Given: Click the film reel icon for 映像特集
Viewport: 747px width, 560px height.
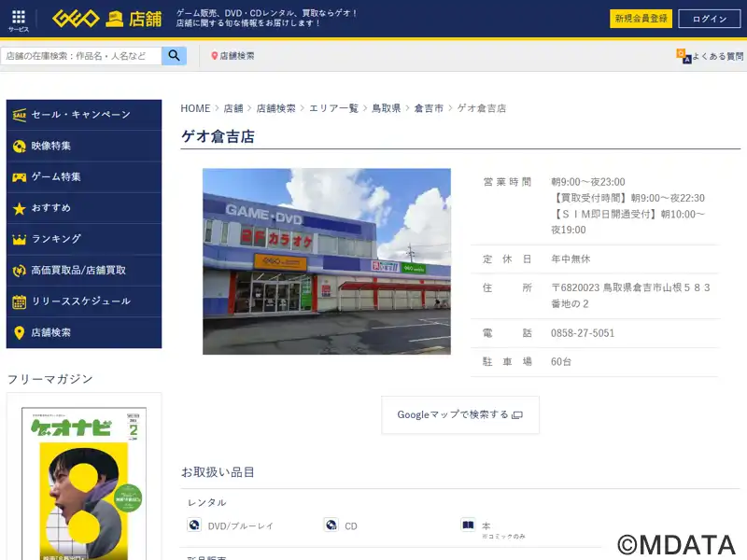Looking at the screenshot, I should [x=19, y=147].
